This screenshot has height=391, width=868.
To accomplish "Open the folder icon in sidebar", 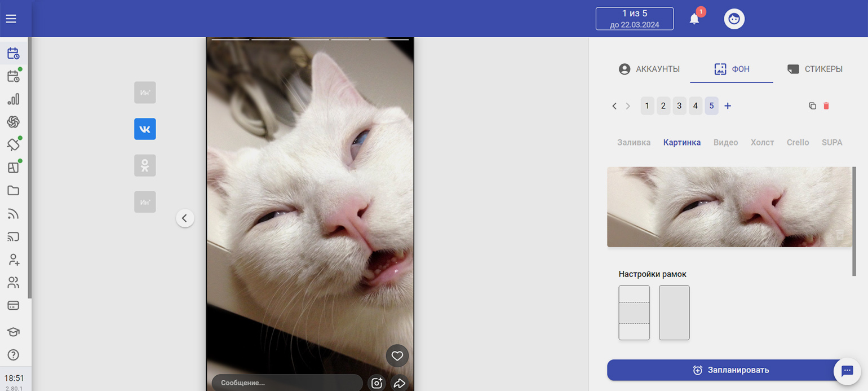I will (14, 191).
